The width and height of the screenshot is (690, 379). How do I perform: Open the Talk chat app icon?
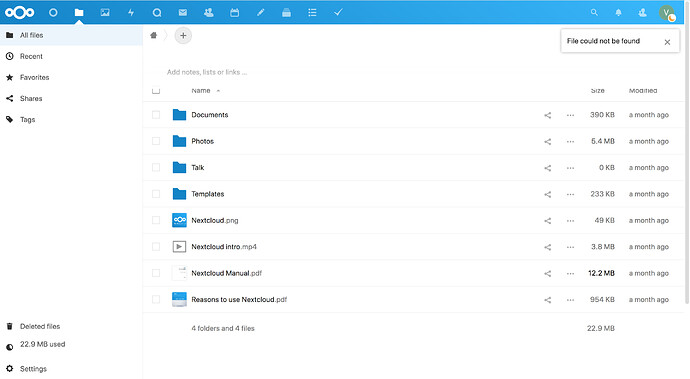pos(157,12)
